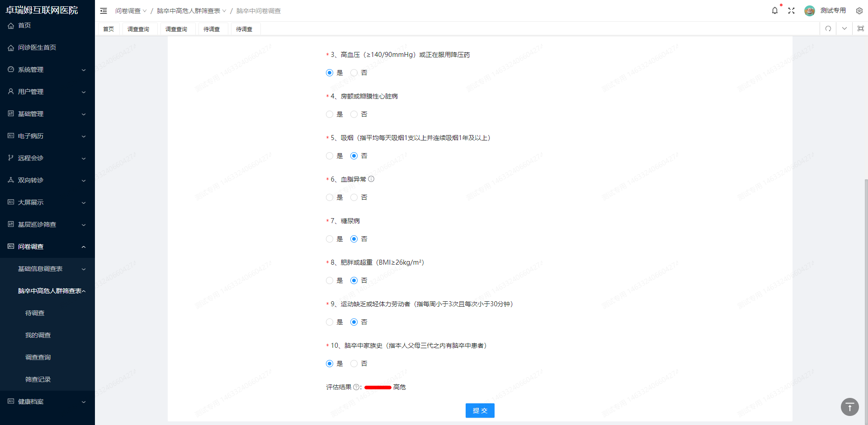Collapse the 脑卒中高危人群筛查表 submenu

(51, 291)
